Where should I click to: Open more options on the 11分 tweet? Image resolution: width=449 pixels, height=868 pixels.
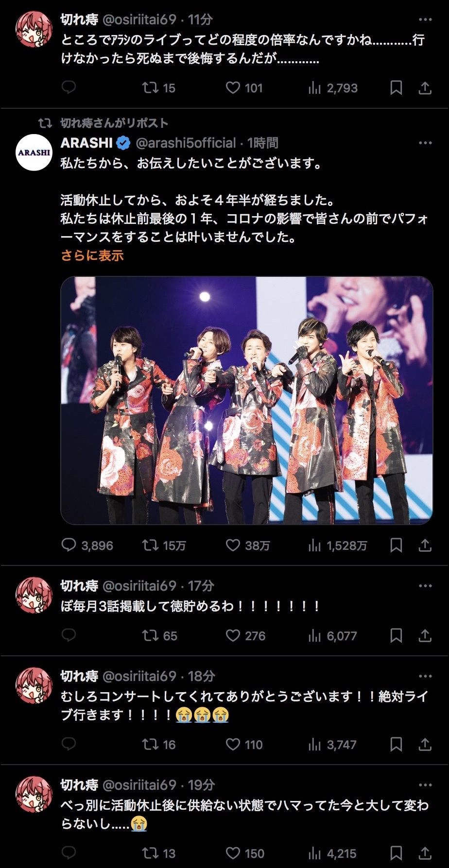(425, 19)
